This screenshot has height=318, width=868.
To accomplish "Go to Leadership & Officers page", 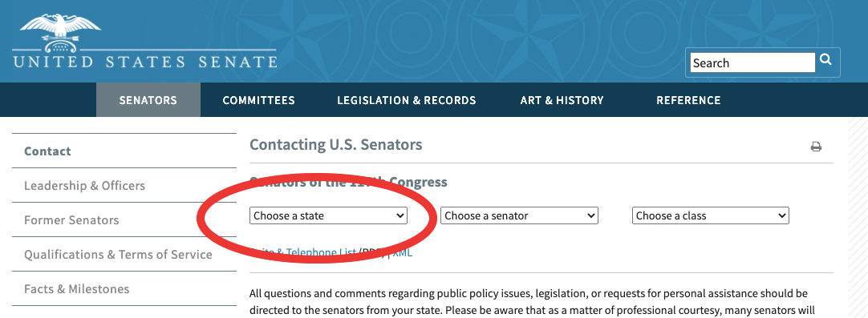I will 85,185.
